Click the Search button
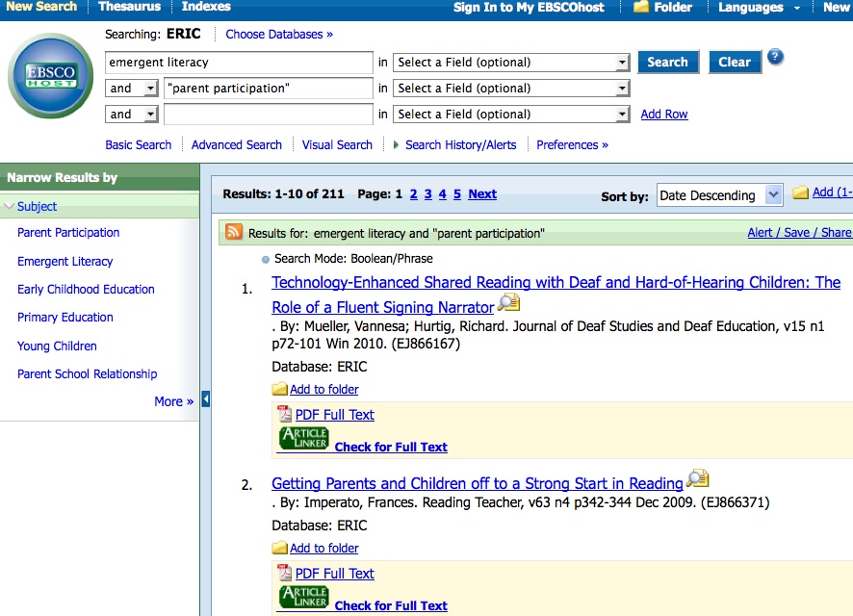The width and height of the screenshot is (853, 616). pos(667,62)
